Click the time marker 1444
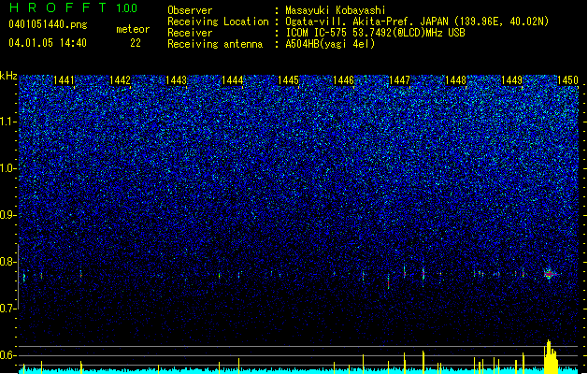This screenshot has height=374, width=588. tap(232, 80)
